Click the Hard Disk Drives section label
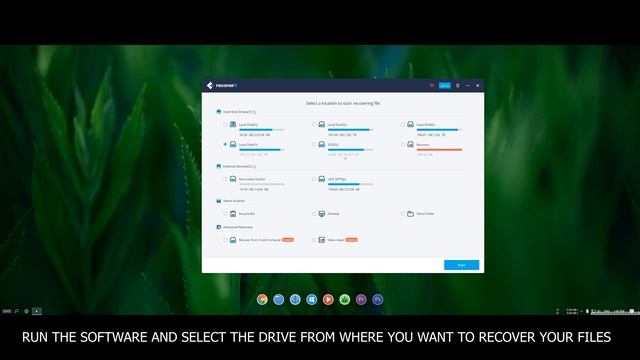Image resolution: width=640 pixels, height=360 pixels. point(240,111)
